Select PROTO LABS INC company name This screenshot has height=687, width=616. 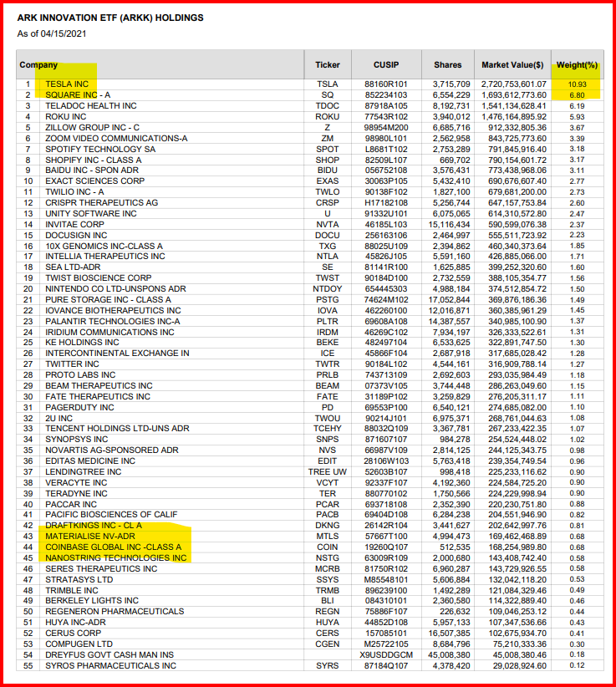(80, 375)
